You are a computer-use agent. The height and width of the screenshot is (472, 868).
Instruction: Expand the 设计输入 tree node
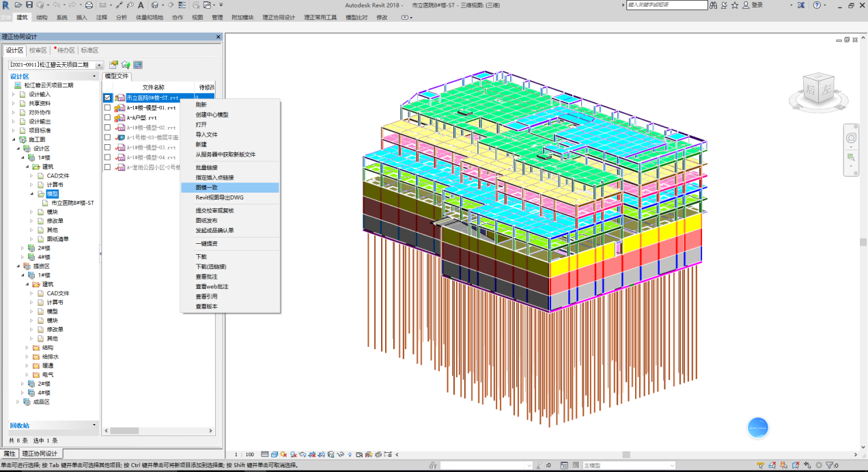pos(13,94)
